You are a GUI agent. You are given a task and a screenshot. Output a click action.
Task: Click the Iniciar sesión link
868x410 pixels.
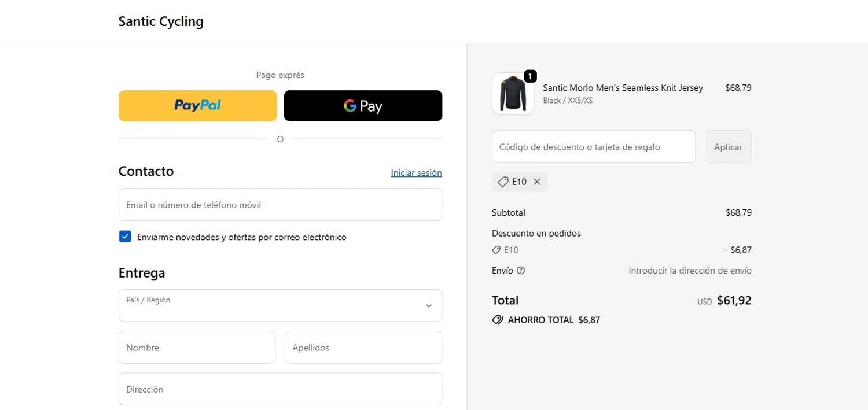click(416, 173)
